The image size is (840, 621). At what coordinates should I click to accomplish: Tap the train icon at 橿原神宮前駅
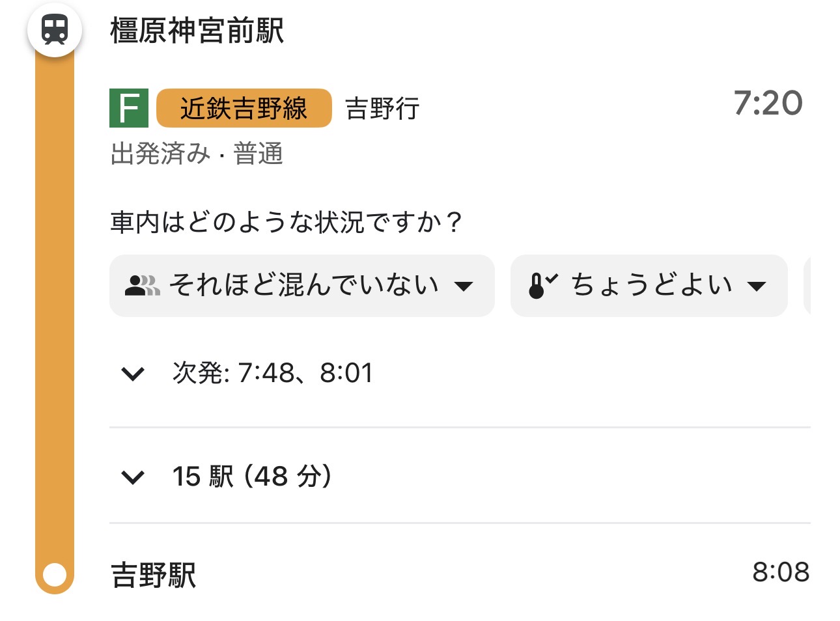click(x=55, y=30)
